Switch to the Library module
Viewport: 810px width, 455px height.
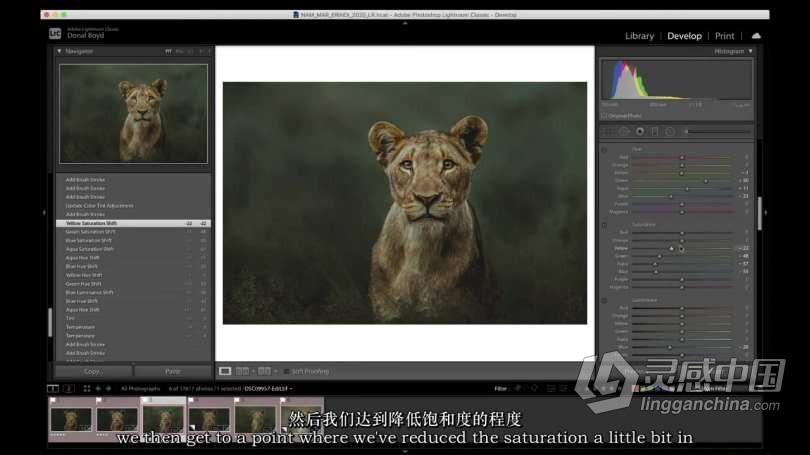[x=639, y=36]
